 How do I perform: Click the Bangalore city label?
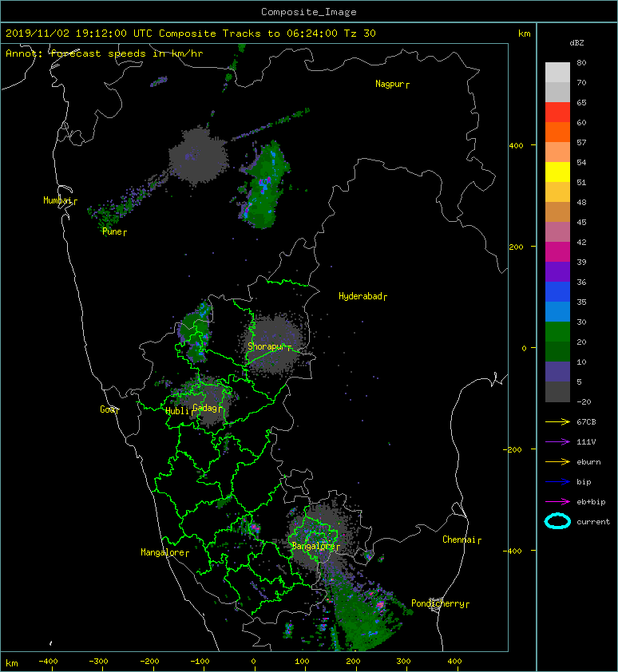(313, 546)
